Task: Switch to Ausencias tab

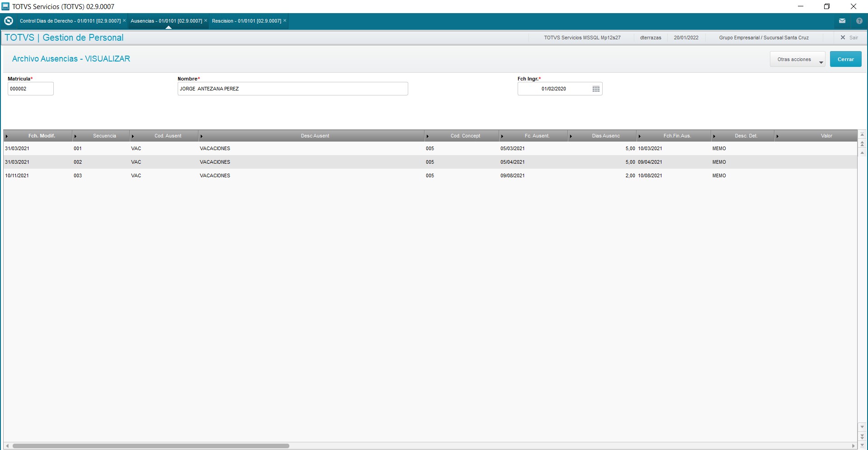Action: tap(166, 21)
